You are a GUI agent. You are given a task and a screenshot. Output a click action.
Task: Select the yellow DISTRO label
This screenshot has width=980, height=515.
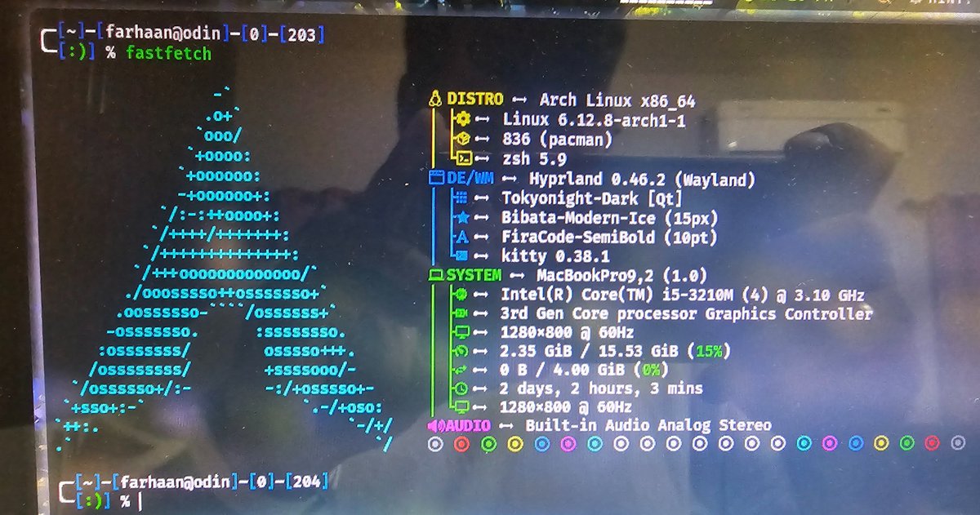[474, 100]
